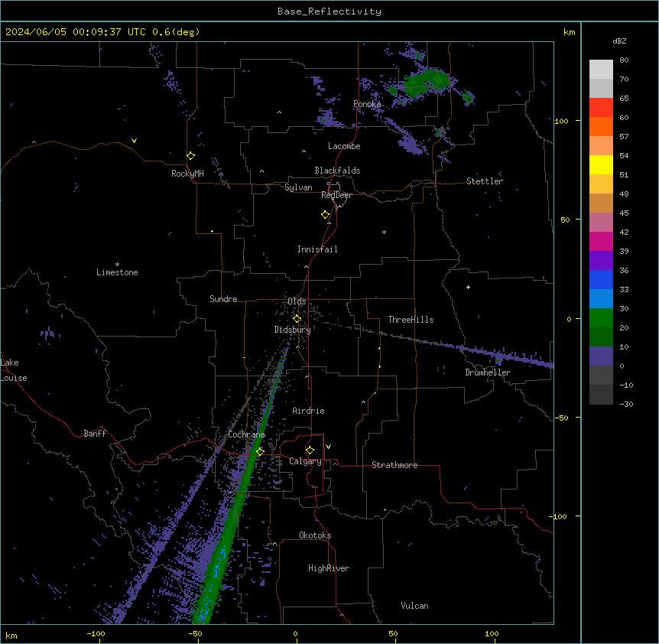The height and width of the screenshot is (644, 659).
Task: Select the orange 57-60 dBZ legend swatch
Action: click(x=601, y=126)
